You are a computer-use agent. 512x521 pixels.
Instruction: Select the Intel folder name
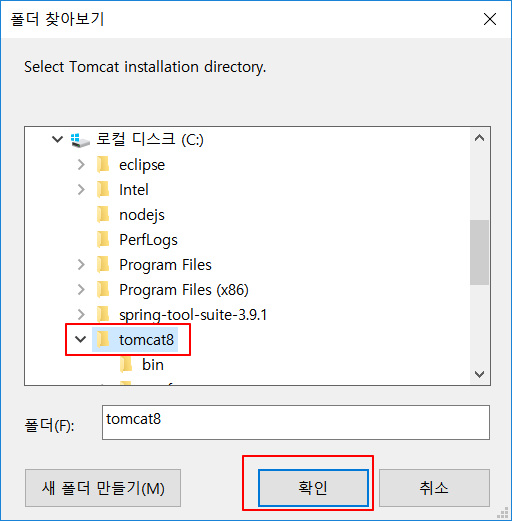pyautogui.click(x=134, y=190)
